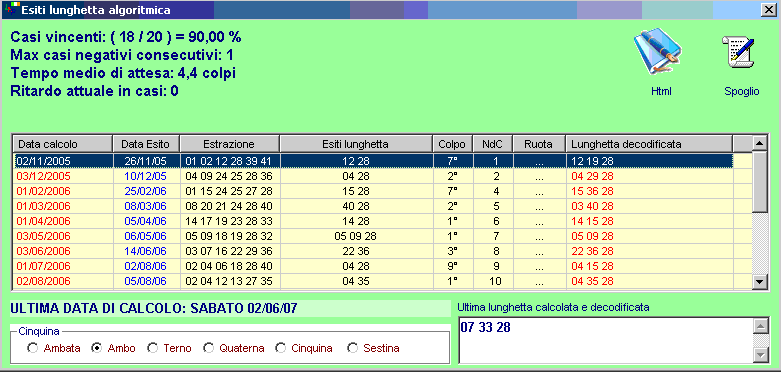The height and width of the screenshot is (372, 781).
Task: Click the Data Esito cell 08/03/06
Action: pos(146,206)
